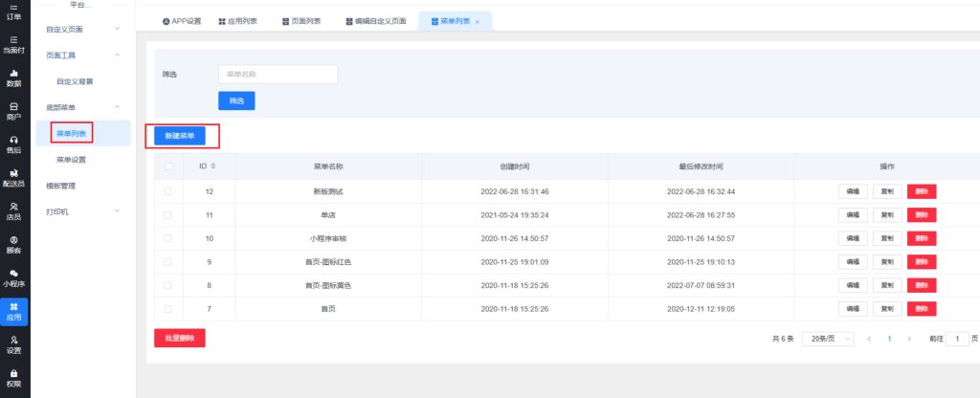Go to 商户 (Merchants) in the sidebar
The height and width of the screenshot is (398, 980).
(x=14, y=110)
